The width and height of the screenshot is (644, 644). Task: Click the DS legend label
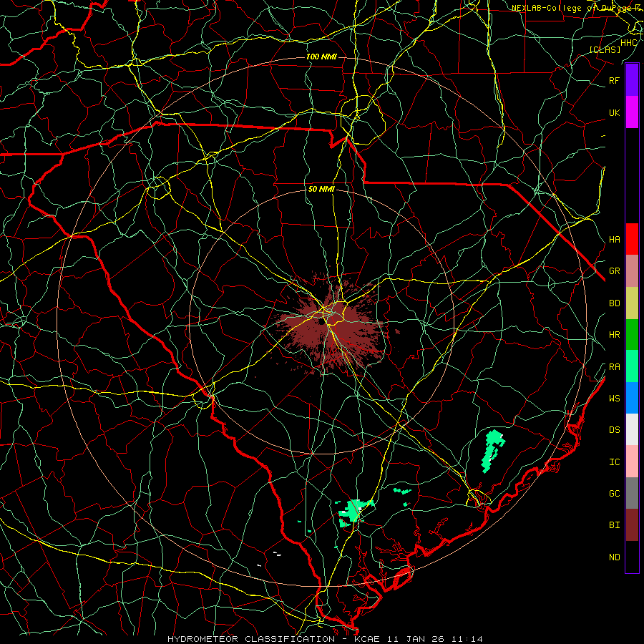[x=614, y=430]
